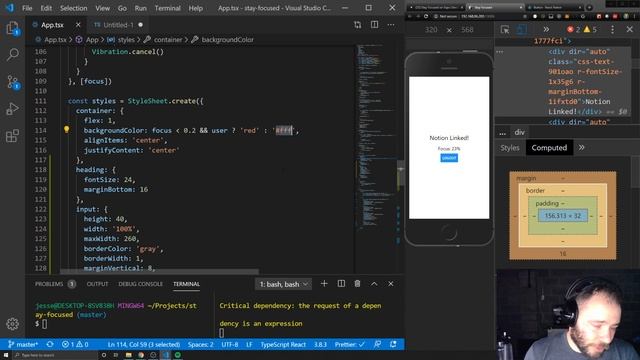Image resolution: width=640 pixels, height=360 pixels.
Task: Reload the page in the browser
Action: point(426,16)
